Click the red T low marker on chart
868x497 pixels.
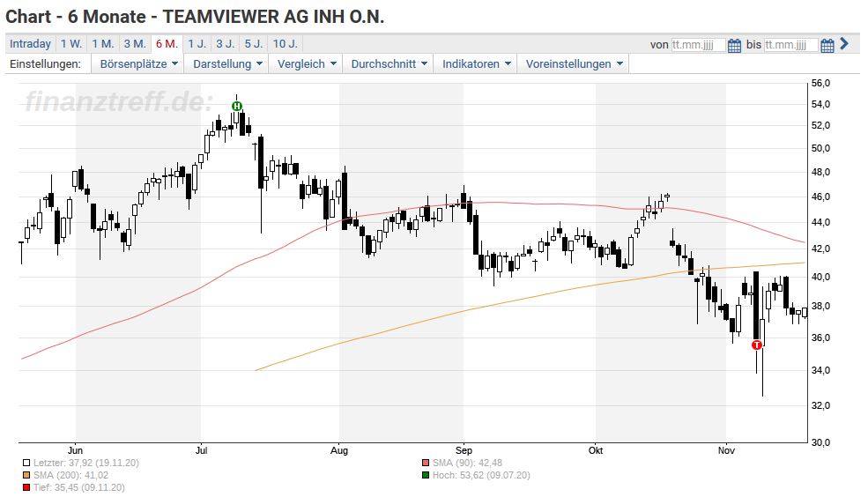coord(757,345)
